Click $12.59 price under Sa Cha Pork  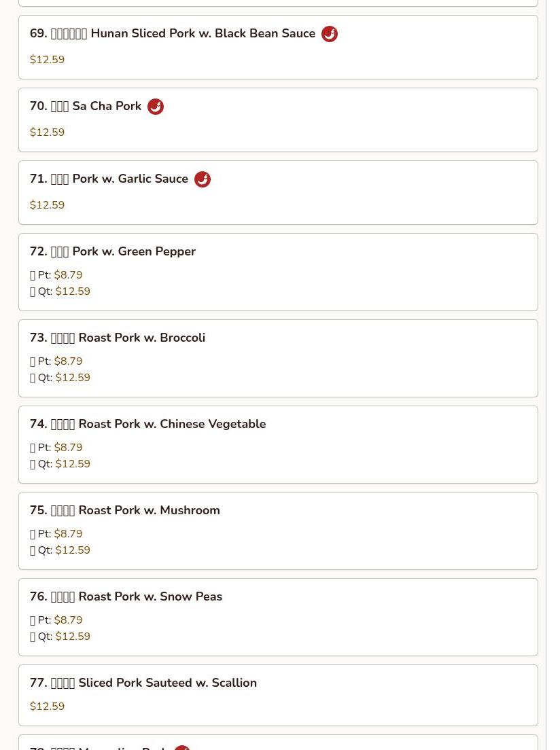(x=48, y=132)
